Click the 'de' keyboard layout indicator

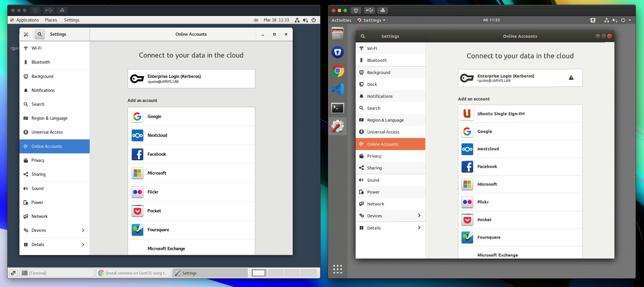point(256,20)
